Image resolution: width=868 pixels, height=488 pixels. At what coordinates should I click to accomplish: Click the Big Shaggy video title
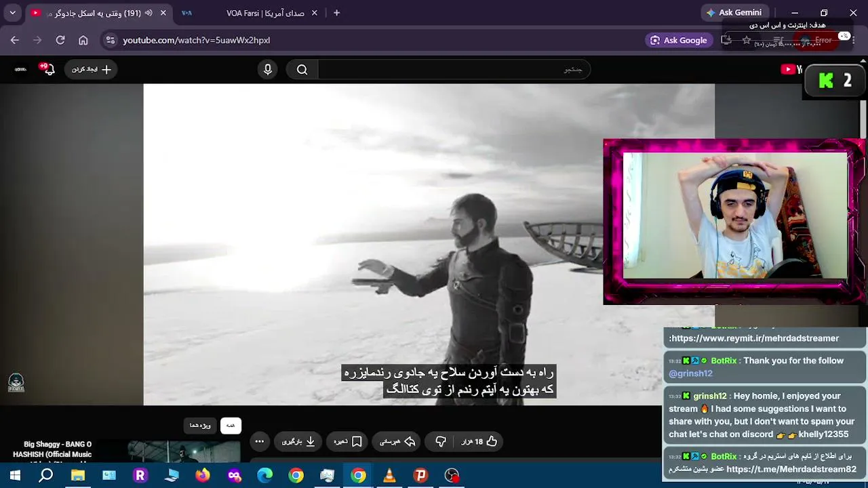click(x=52, y=449)
